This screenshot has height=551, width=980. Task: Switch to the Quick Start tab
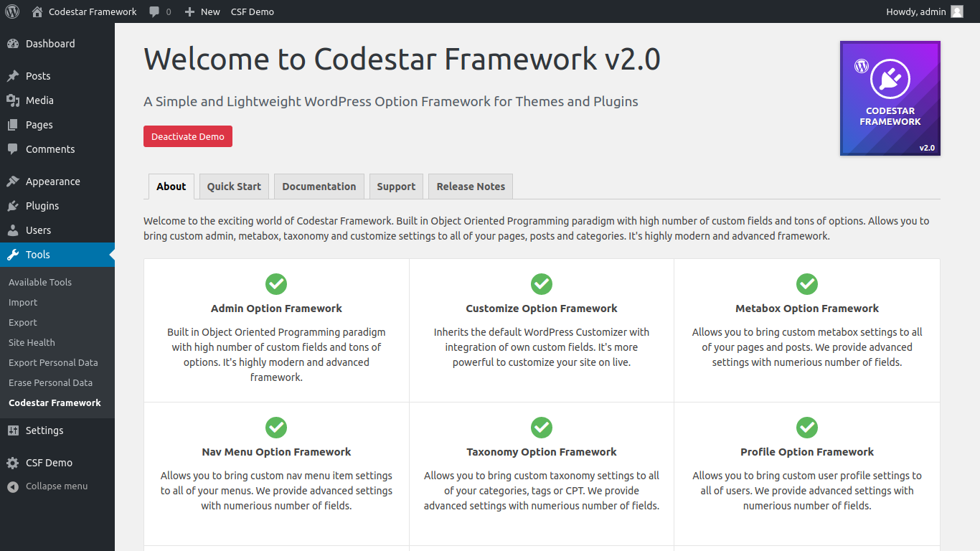coord(234,187)
